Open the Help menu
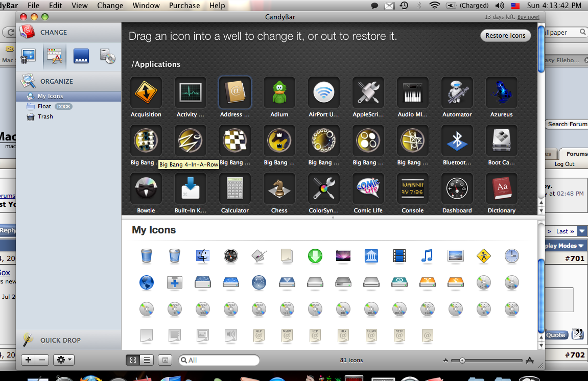The height and width of the screenshot is (381, 588). (x=217, y=6)
